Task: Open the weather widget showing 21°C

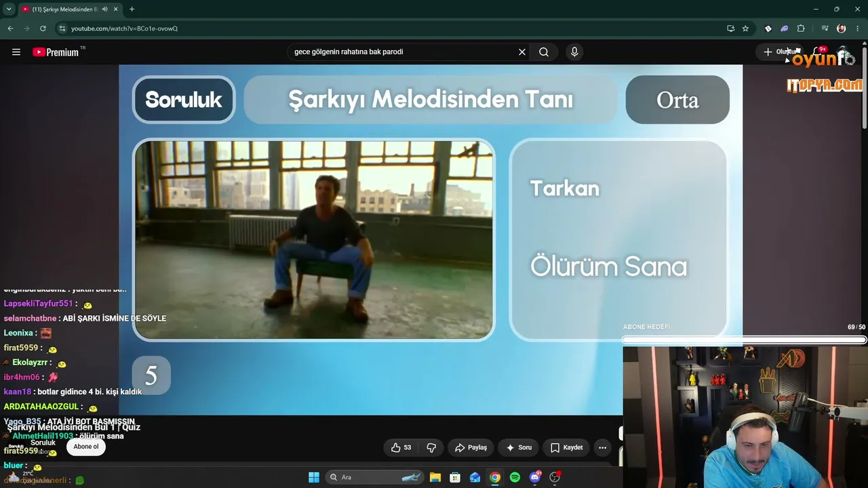Action: click(27, 477)
